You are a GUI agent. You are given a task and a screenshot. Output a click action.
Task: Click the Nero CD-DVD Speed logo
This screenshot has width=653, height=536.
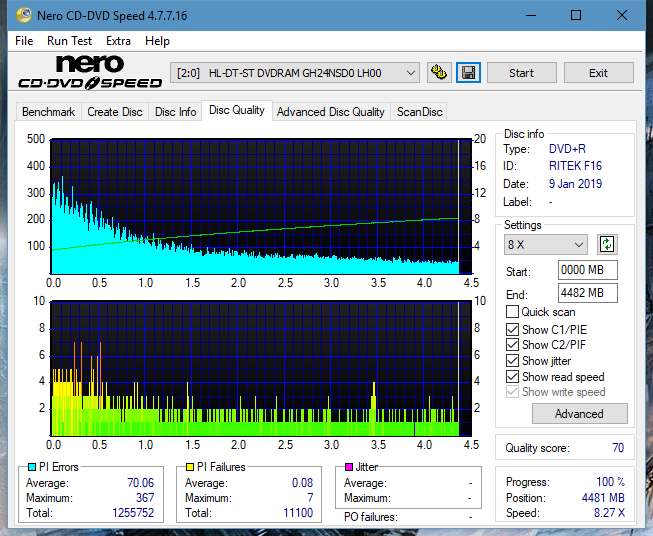[x=90, y=72]
